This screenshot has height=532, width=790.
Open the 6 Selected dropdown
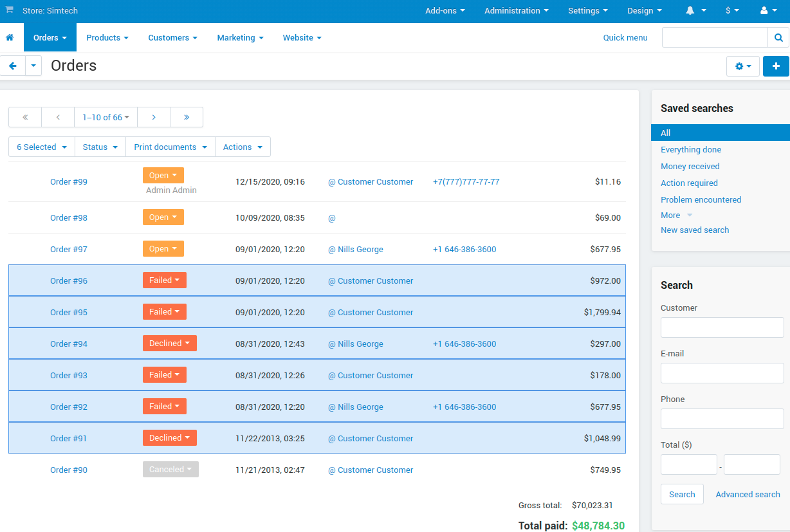[42, 147]
